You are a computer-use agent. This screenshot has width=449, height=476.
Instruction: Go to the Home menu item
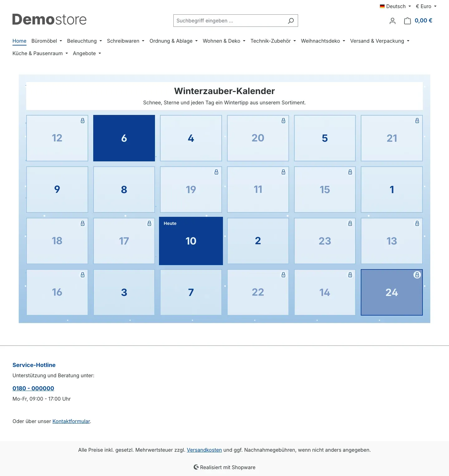click(19, 41)
